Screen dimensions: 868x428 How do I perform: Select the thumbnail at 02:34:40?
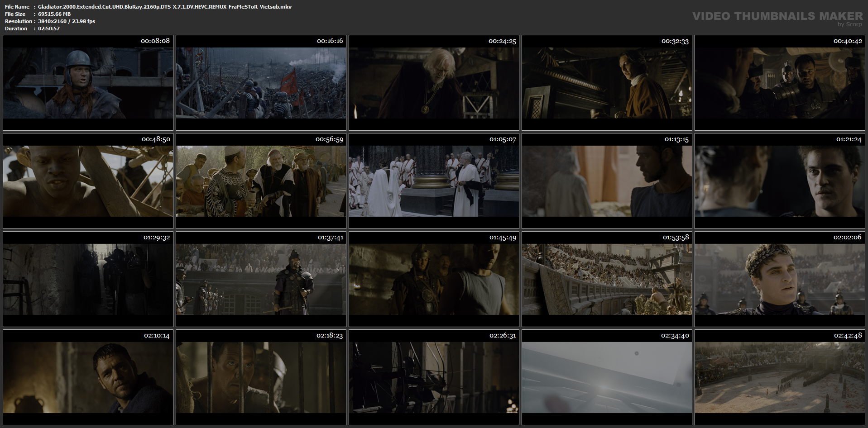(607, 377)
